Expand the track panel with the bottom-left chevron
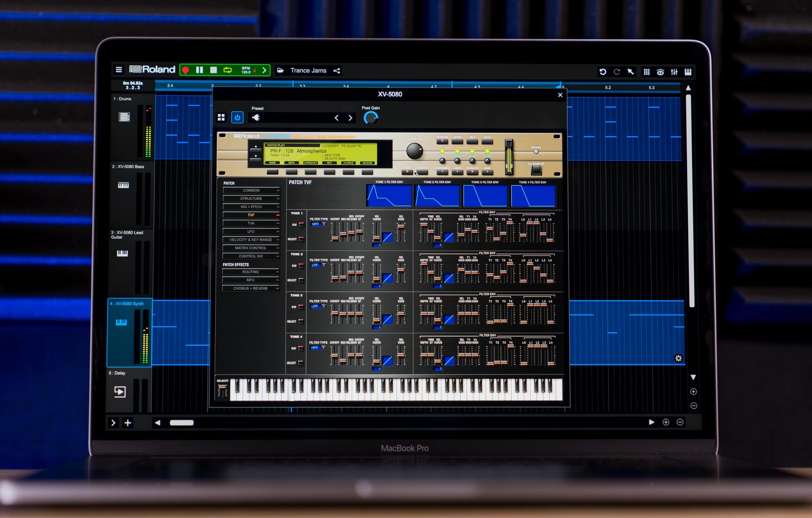Image resolution: width=812 pixels, height=518 pixels. [x=113, y=423]
